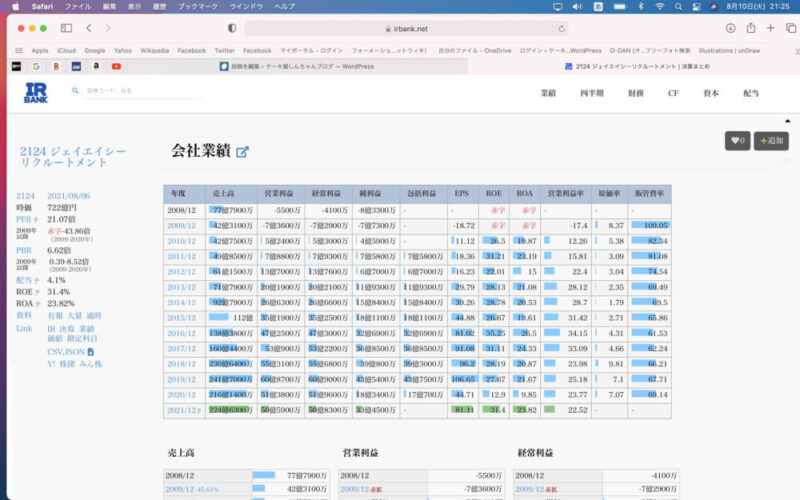Image resolution: width=800 pixels, height=500 pixels.
Task: Open the 財務 nav item
Action: point(636,93)
